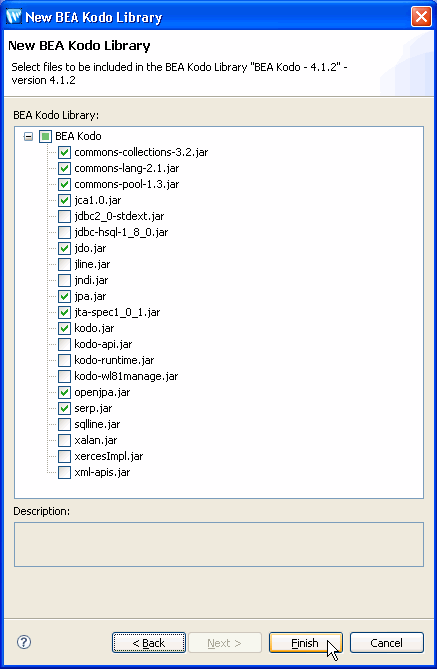Select sqlline.jar file name
437x669 pixels.
[97, 425]
